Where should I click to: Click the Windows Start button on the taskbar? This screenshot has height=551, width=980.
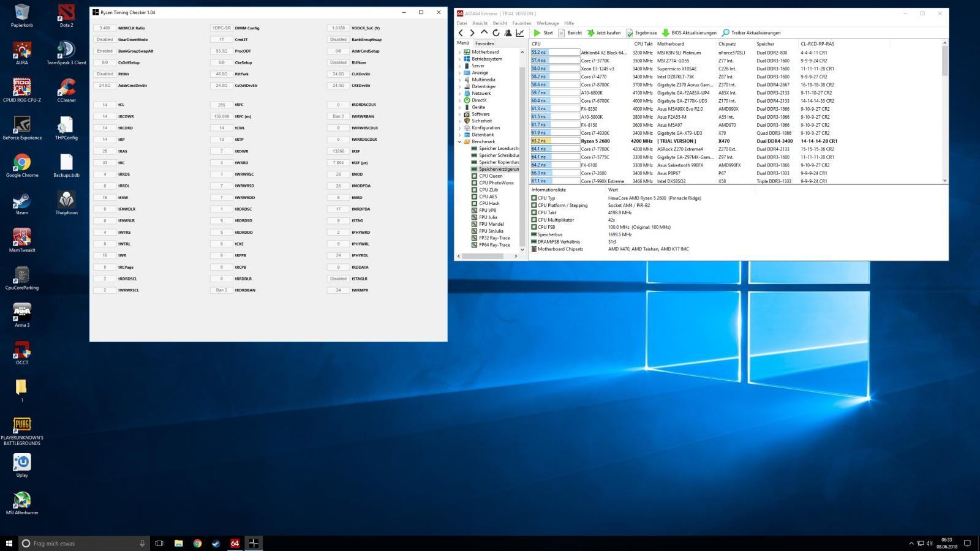coord(9,543)
